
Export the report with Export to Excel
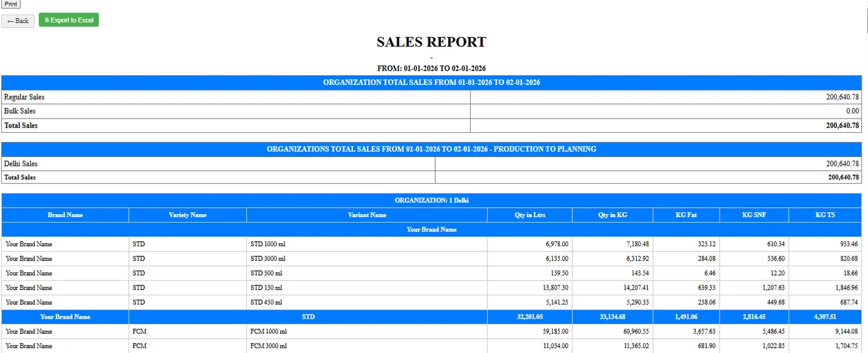pyautogui.click(x=69, y=20)
